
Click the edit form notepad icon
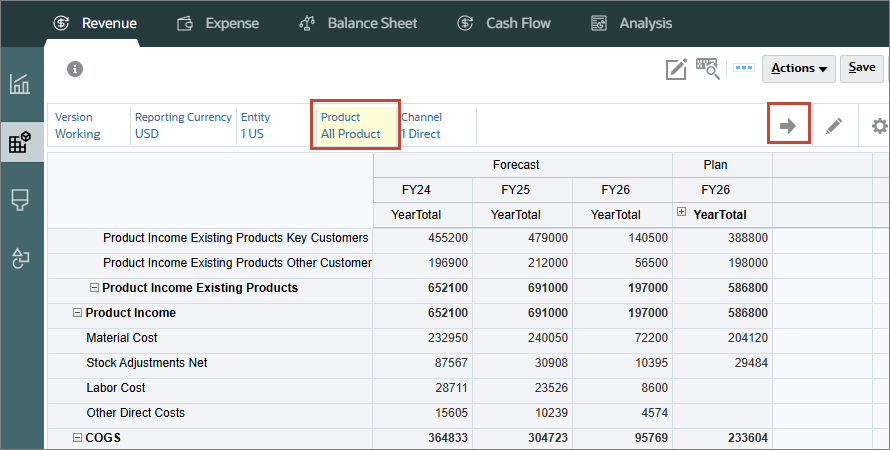coord(676,69)
